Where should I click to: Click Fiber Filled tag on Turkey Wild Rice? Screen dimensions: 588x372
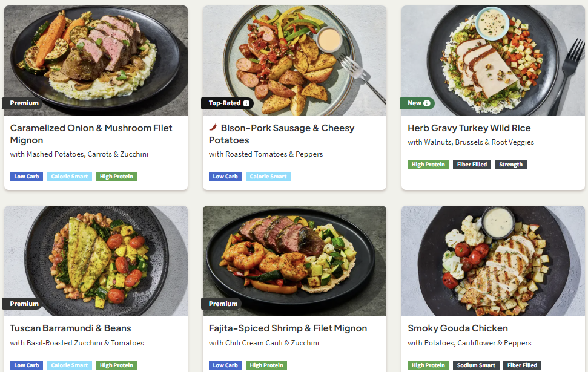472,165
